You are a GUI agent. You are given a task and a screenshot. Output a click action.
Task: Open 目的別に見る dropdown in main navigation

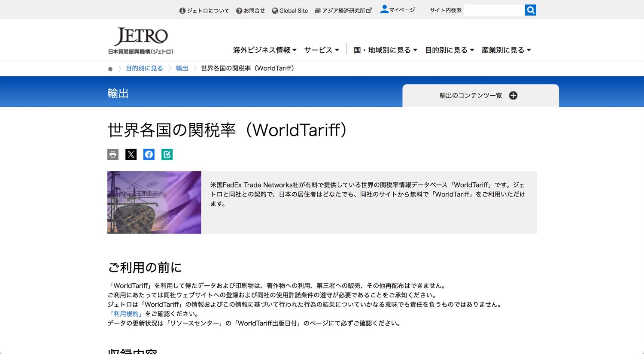(x=450, y=50)
